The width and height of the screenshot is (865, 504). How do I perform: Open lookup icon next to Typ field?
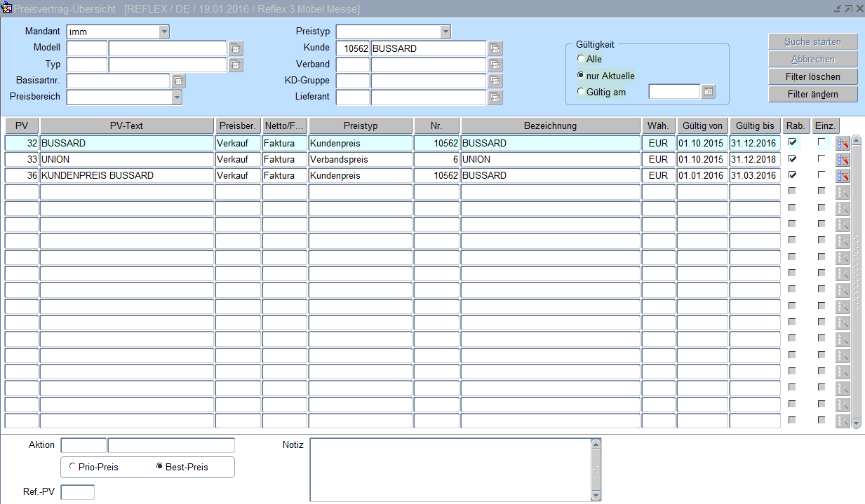tap(236, 65)
